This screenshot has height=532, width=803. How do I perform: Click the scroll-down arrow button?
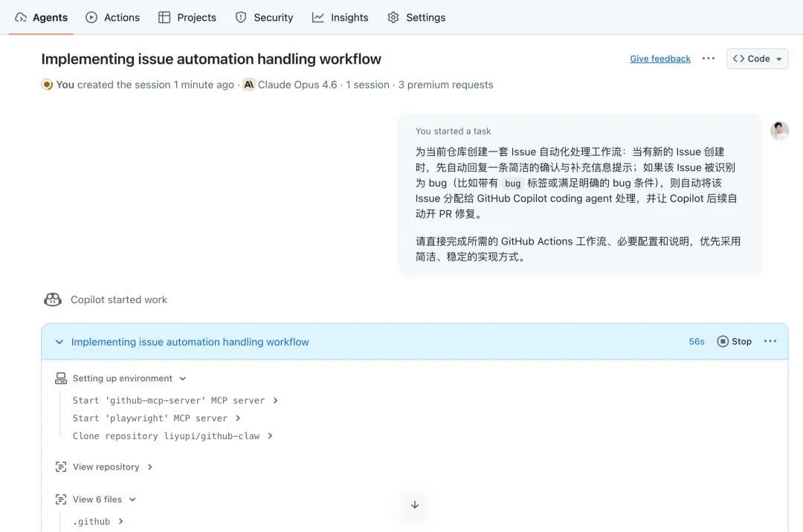point(415,505)
